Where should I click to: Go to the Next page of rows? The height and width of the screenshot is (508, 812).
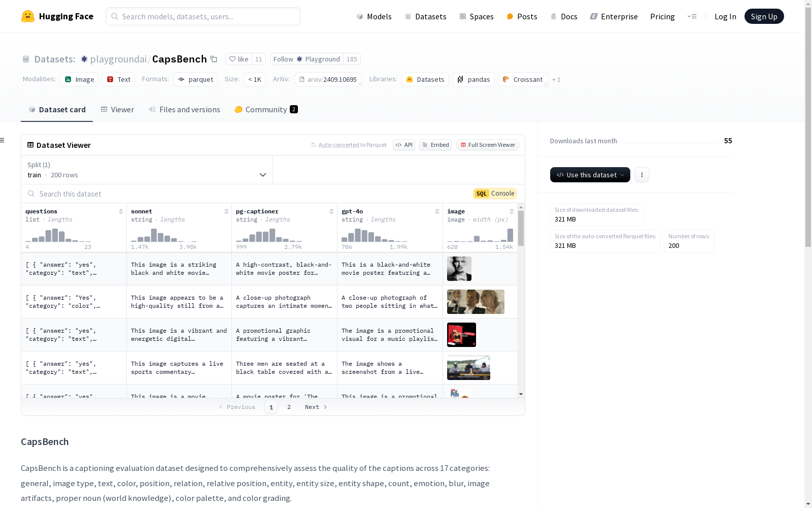pos(316,407)
